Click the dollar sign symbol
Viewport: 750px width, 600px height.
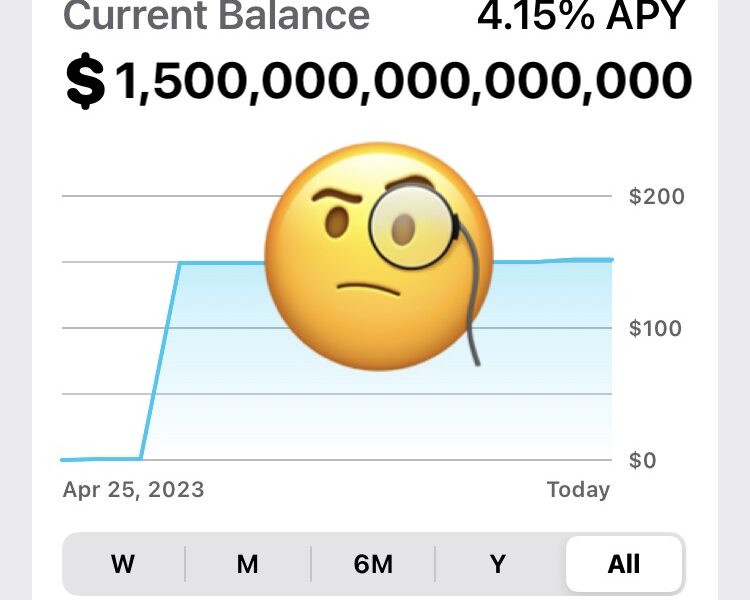click(85, 81)
